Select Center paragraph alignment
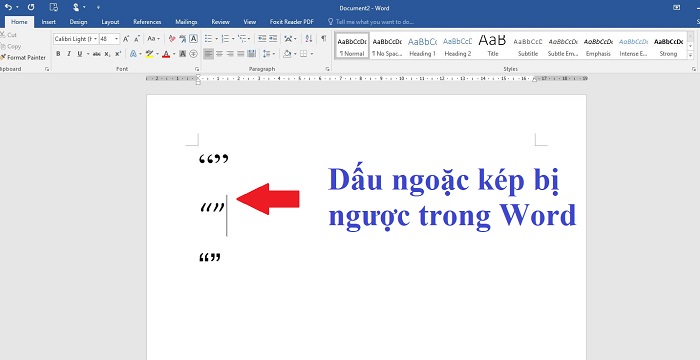This screenshot has height=360, width=700. click(219, 54)
